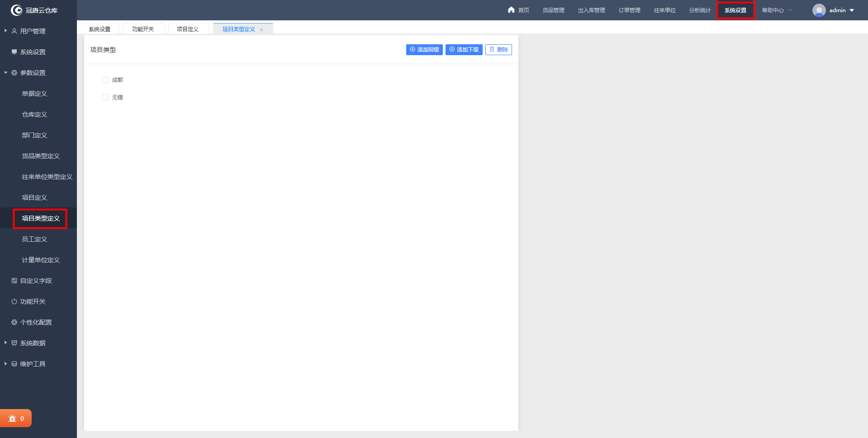Open the admin avatar icon
This screenshot has width=868, height=438.
coord(819,10)
